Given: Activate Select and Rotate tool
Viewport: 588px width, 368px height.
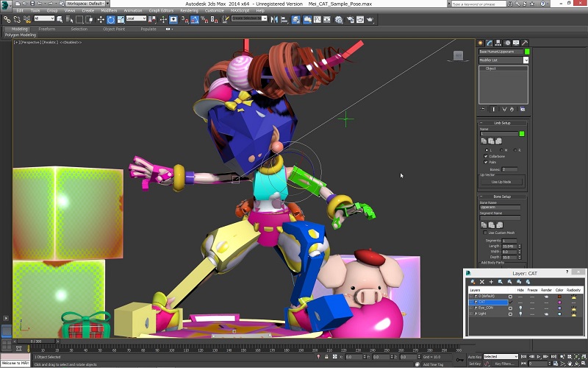Looking at the screenshot, I should click(x=111, y=20).
